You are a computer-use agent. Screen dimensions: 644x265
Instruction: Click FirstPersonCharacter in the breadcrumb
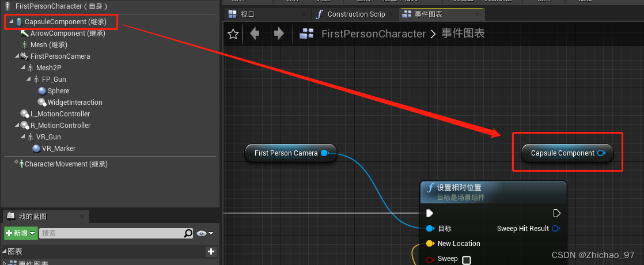coord(373,33)
